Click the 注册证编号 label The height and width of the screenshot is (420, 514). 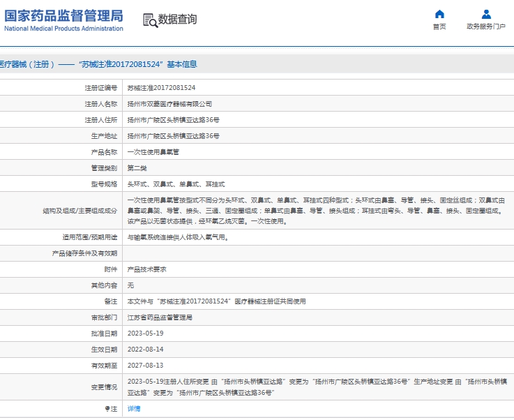point(101,88)
